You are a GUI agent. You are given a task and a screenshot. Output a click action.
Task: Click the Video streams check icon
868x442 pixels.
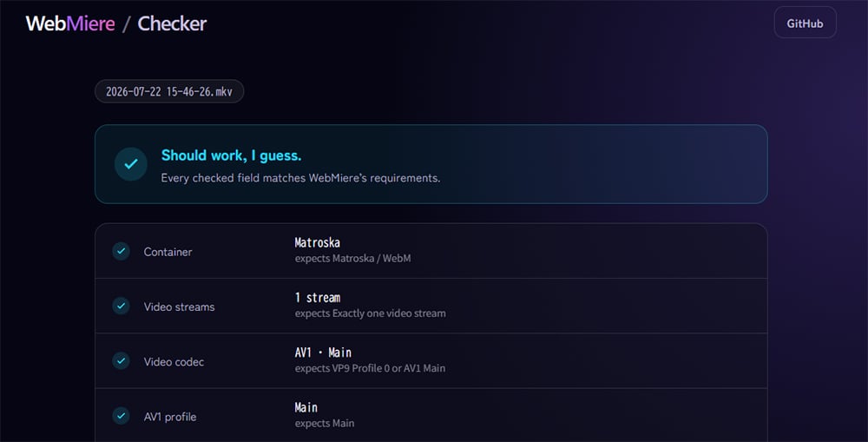tap(121, 306)
